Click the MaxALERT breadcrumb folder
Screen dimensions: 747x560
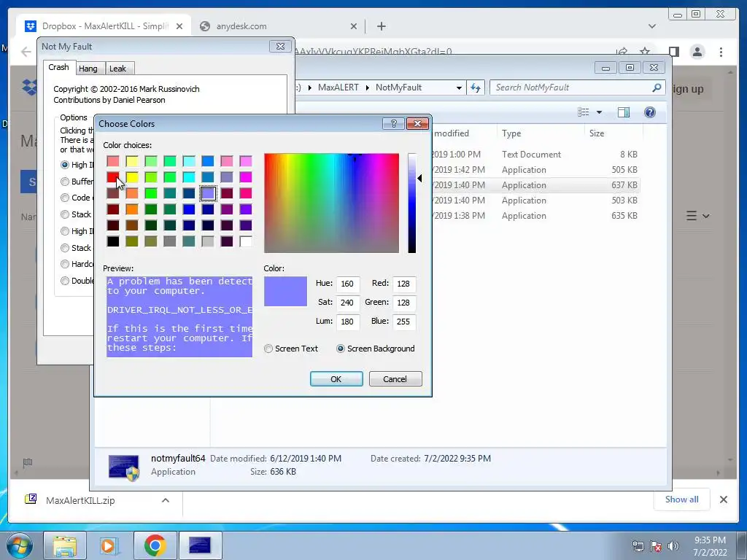(x=338, y=87)
